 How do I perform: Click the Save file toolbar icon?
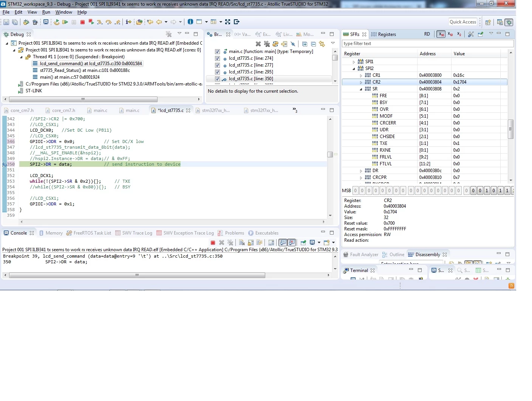[x=6, y=22]
